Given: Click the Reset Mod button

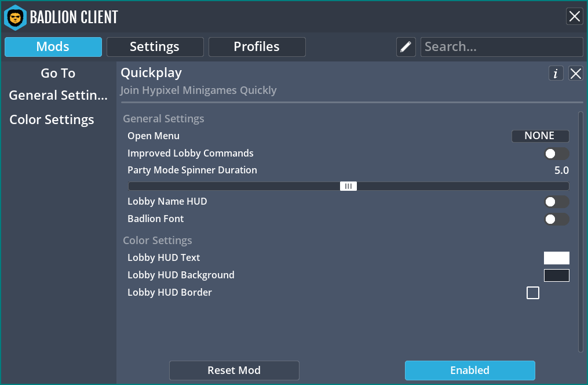Looking at the screenshot, I should [x=234, y=370].
